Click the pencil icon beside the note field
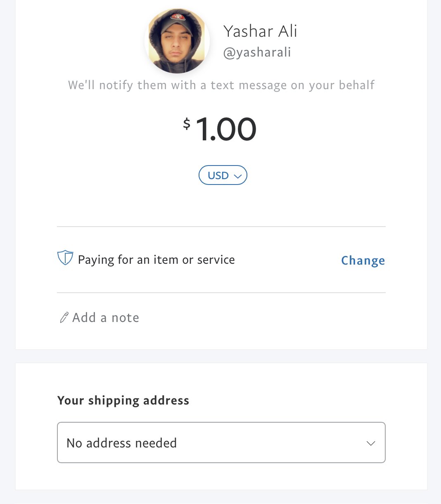 tap(64, 317)
